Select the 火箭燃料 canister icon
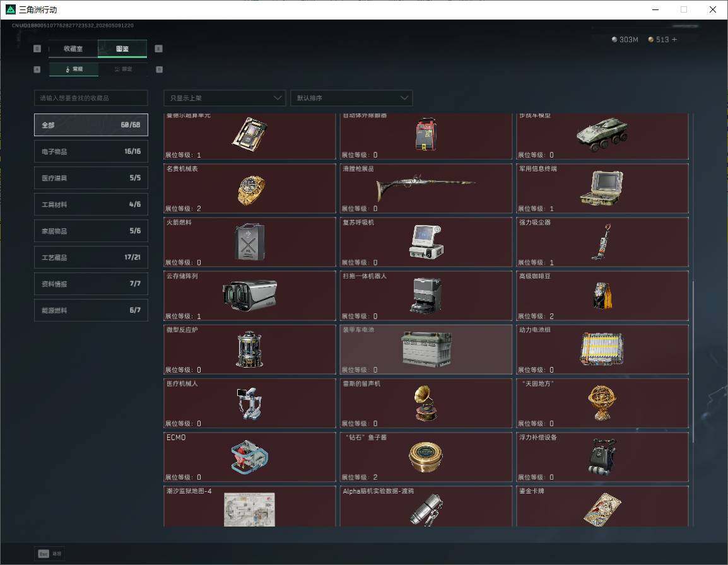 (250, 242)
